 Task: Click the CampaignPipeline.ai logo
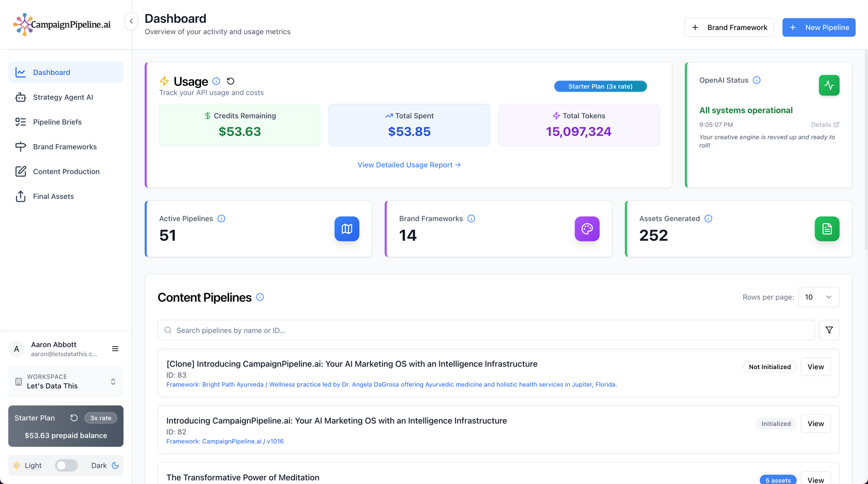click(62, 24)
